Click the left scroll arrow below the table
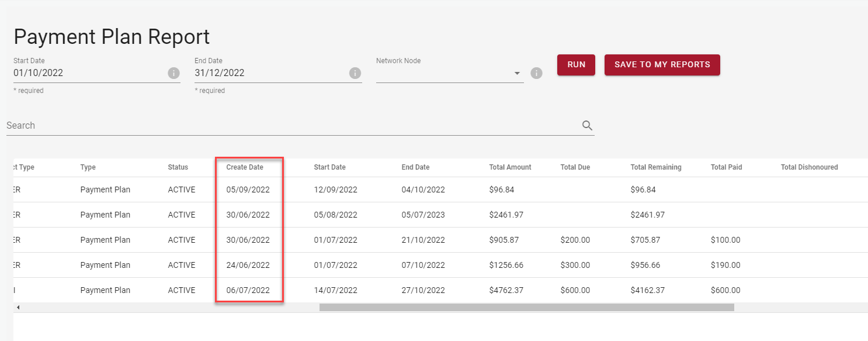The width and height of the screenshot is (868, 341). (18, 306)
